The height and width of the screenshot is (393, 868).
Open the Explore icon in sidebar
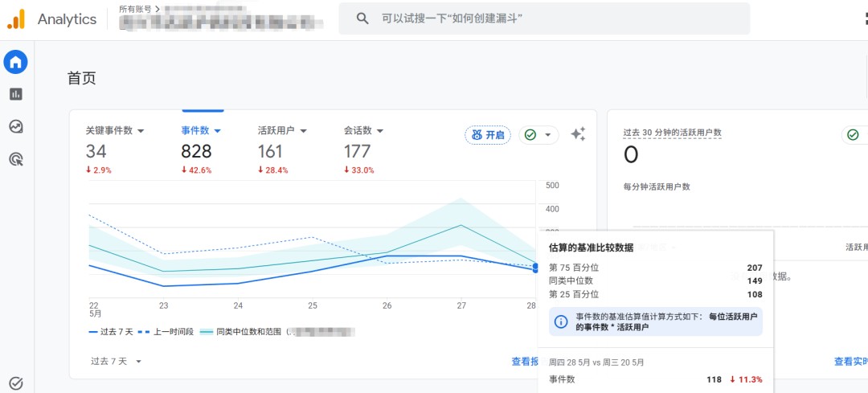click(x=16, y=127)
